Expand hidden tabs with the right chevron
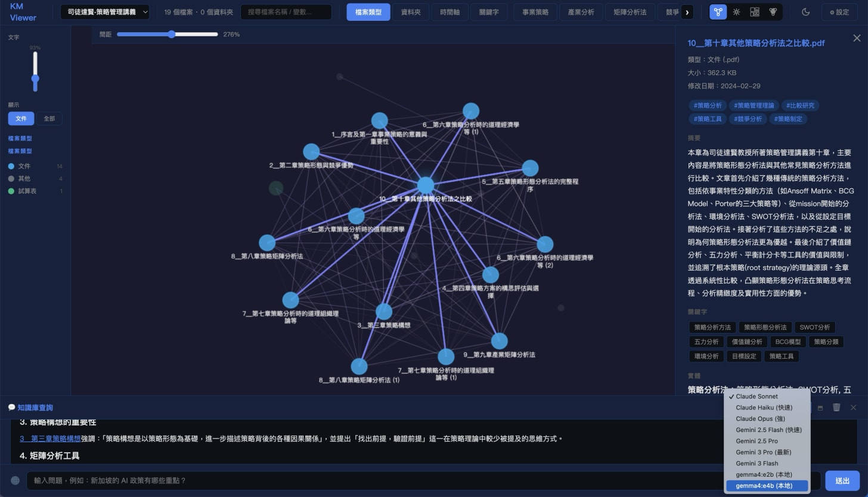Screen dimensions: 868x497 coord(687,12)
